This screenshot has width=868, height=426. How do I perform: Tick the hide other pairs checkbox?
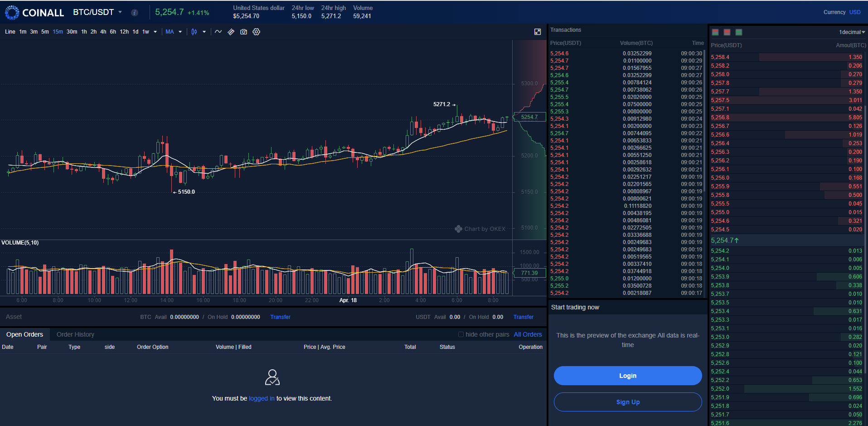click(x=461, y=334)
